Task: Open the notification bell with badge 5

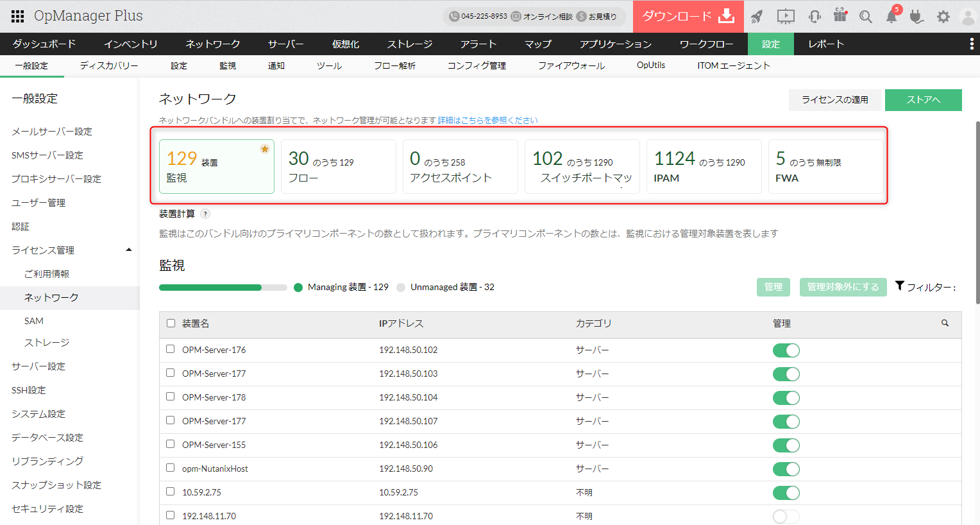Action: click(x=891, y=17)
